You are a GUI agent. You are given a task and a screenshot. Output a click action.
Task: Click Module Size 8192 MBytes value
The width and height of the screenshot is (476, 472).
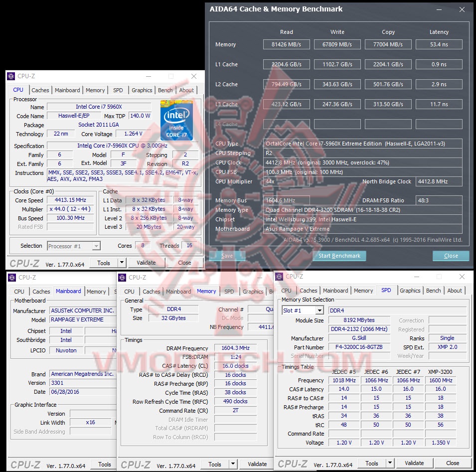[359, 320]
